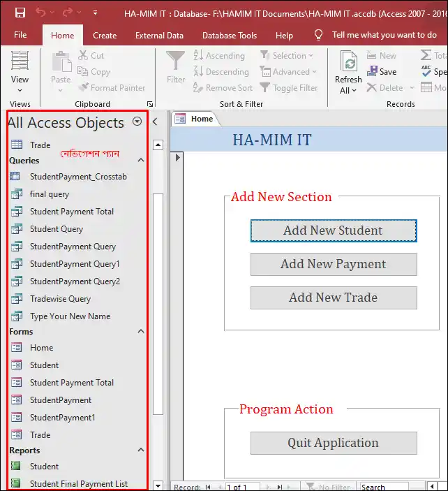
Task: Click the Add New Student button
Action: tap(334, 230)
